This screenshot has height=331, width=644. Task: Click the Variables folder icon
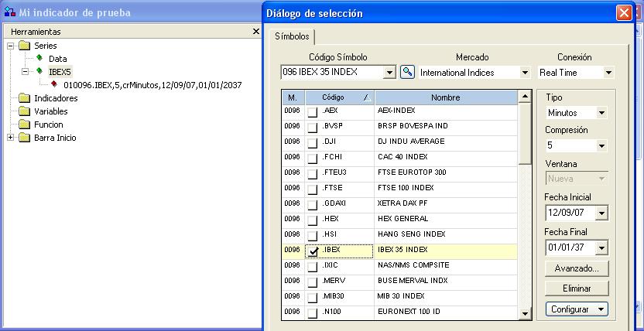(x=25, y=111)
